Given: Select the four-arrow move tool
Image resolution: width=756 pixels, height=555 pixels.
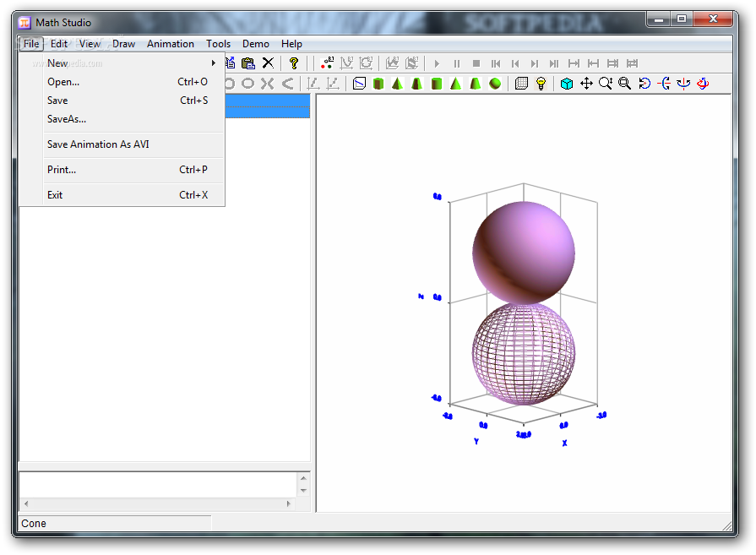Looking at the screenshot, I should (586, 84).
